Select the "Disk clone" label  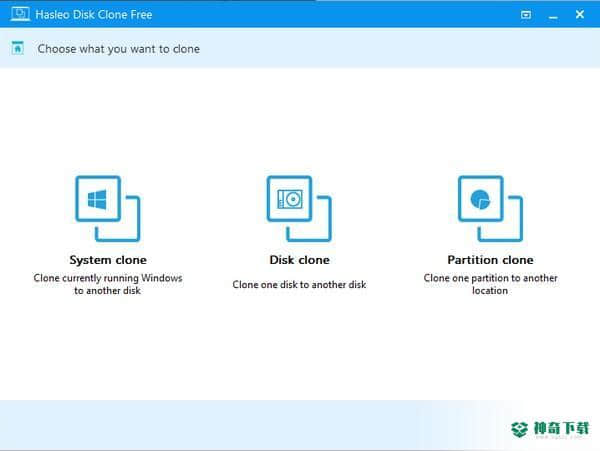pyautogui.click(x=299, y=260)
